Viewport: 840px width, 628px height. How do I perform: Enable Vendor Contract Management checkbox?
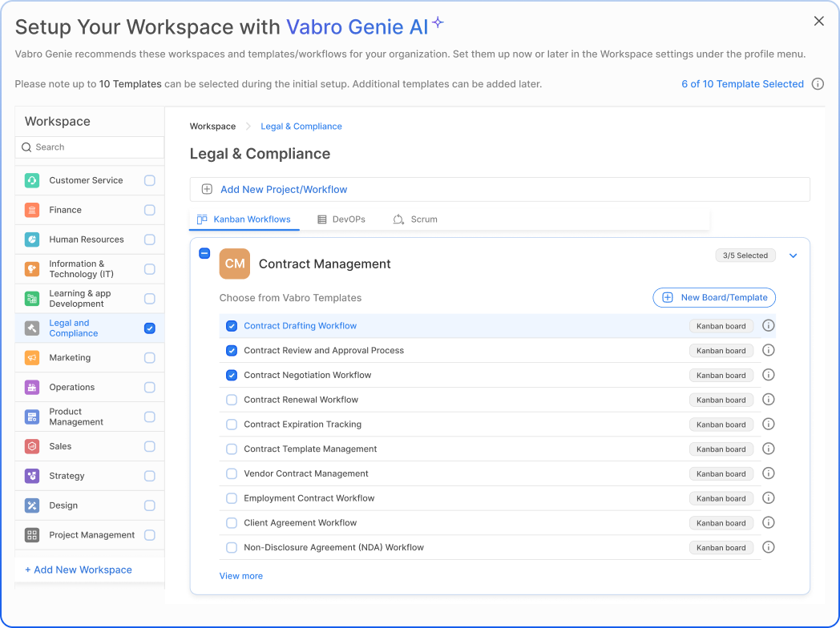[232, 473]
